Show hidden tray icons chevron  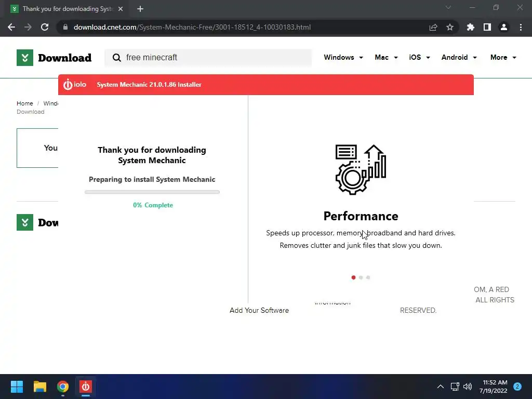click(x=441, y=387)
